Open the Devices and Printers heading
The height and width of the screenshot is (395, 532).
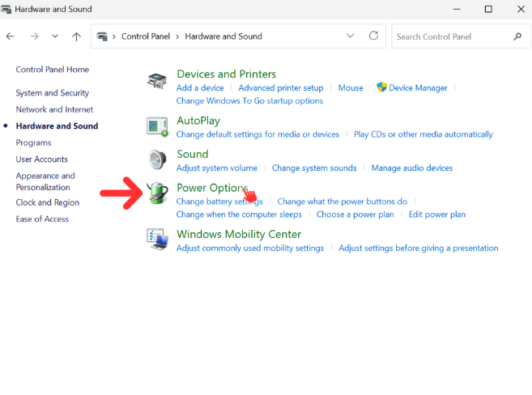click(226, 74)
